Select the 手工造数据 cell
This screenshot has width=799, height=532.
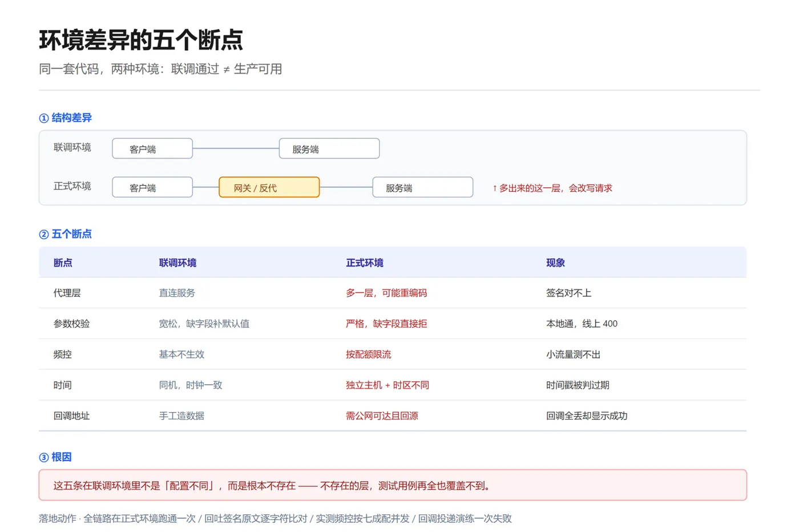181,416
